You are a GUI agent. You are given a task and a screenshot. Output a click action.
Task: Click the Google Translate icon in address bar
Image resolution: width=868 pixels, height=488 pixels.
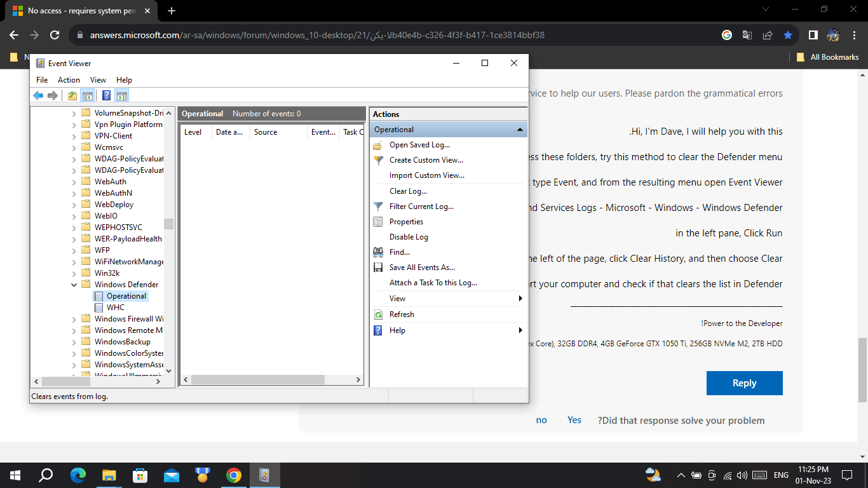(747, 35)
